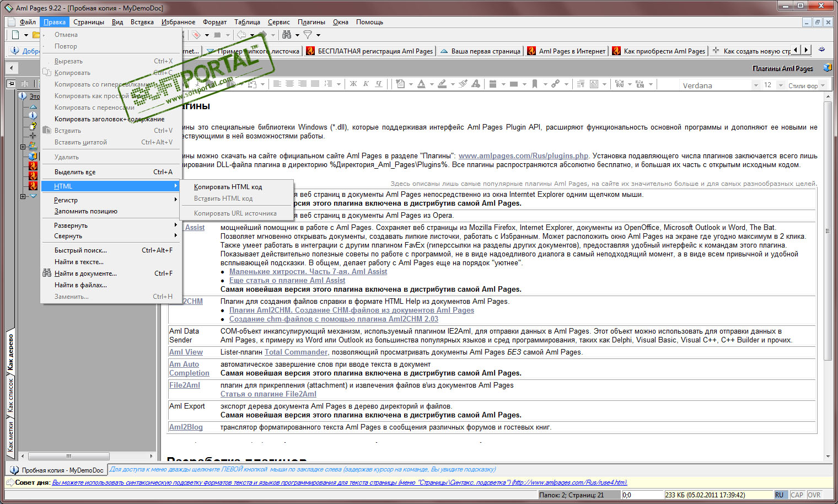838x504 pixels.
Task: Click the EN spell-check icon
Action: (x=640, y=84)
